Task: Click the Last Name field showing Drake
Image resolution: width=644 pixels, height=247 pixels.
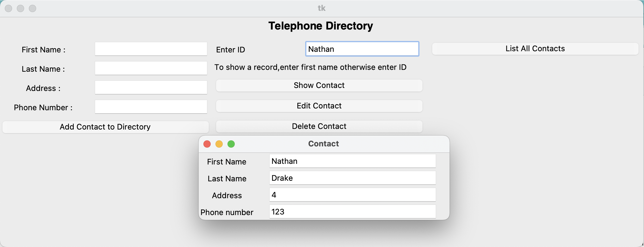Action: click(352, 178)
